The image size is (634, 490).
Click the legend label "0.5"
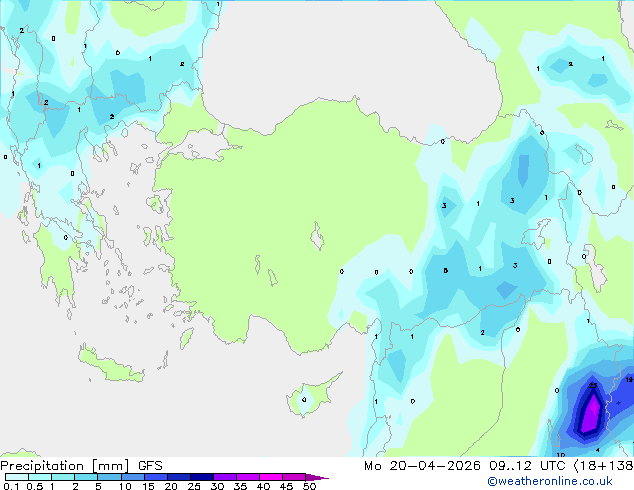tap(34, 486)
